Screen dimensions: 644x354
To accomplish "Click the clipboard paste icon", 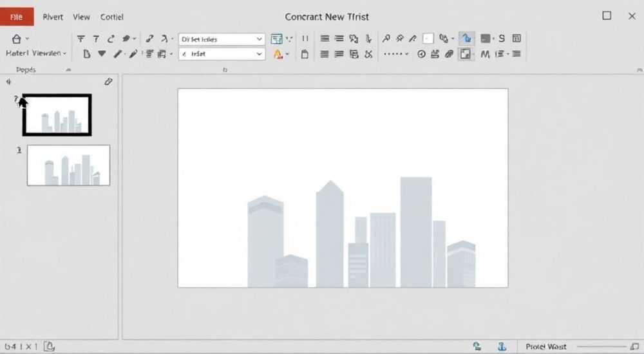I will 305,54.
